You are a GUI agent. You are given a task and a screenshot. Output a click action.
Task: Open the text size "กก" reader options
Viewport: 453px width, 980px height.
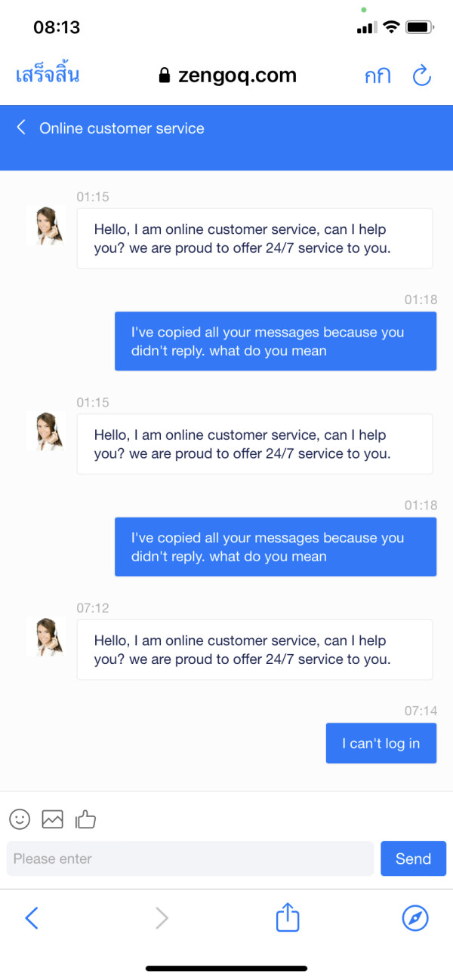point(377,75)
